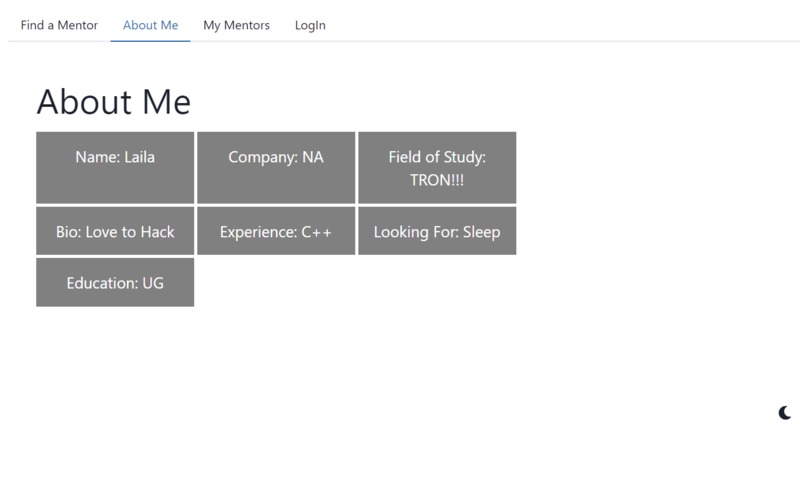Click the 'Name: Laila' card
The height and width of the screenshot is (504, 806).
point(115,168)
